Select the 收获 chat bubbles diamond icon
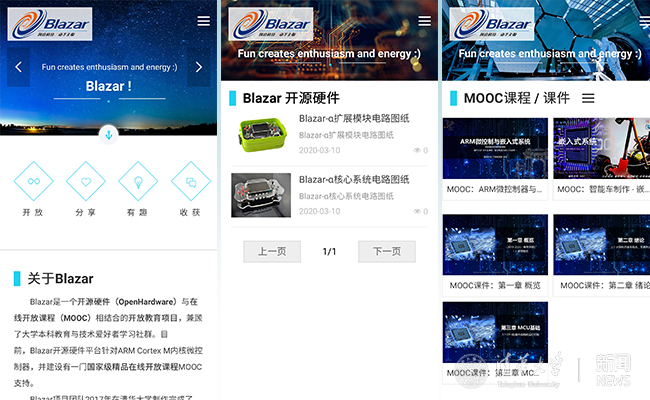 [x=189, y=181]
